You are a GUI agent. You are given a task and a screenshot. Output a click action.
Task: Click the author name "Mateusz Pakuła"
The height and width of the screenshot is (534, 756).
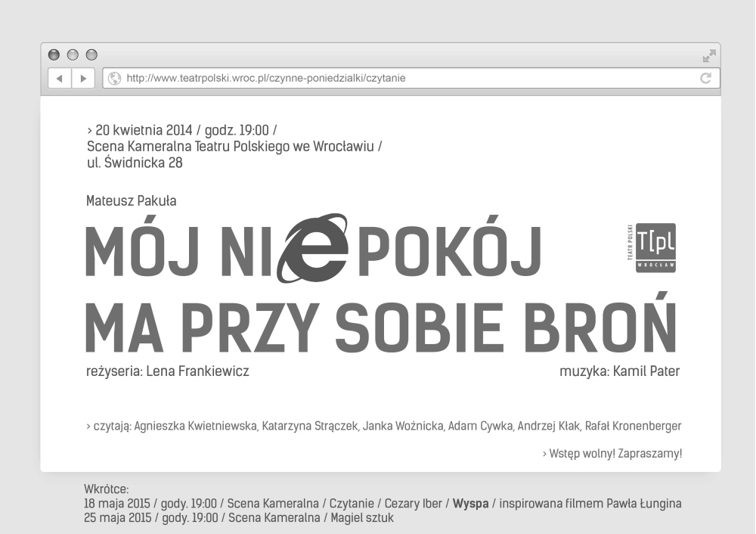click(131, 200)
